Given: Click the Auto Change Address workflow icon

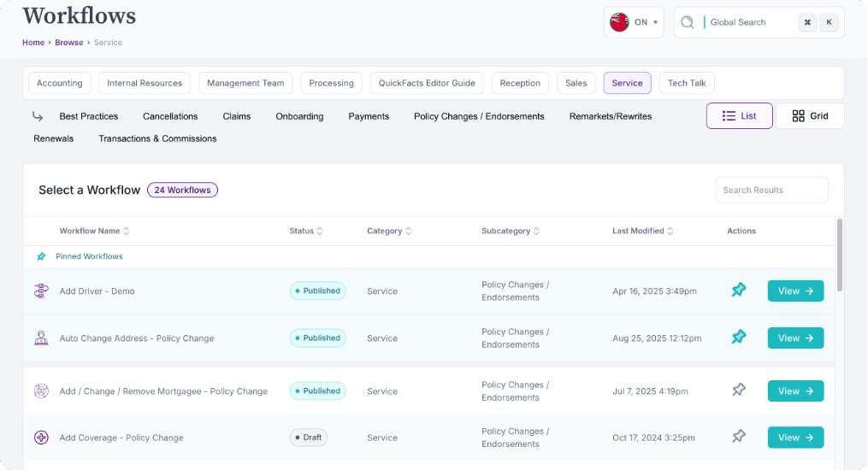Looking at the screenshot, I should point(41,338).
